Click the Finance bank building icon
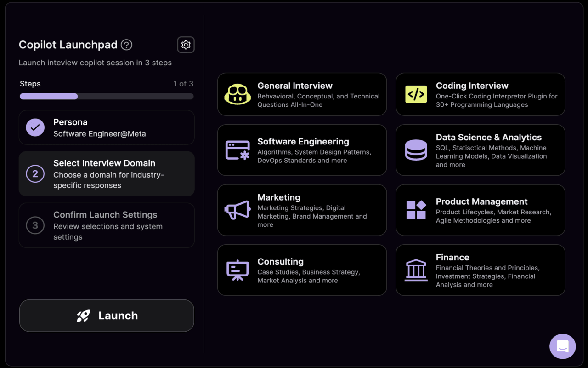Screen dimensions: 588x368 pyautogui.click(x=416, y=270)
